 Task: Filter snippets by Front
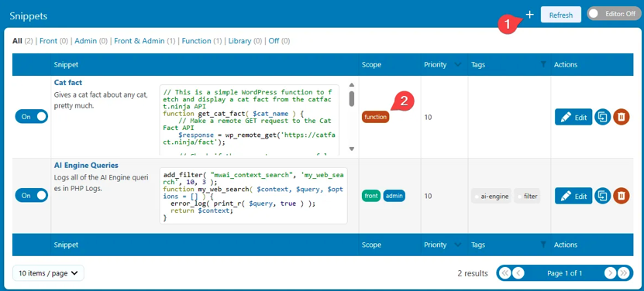click(x=49, y=41)
